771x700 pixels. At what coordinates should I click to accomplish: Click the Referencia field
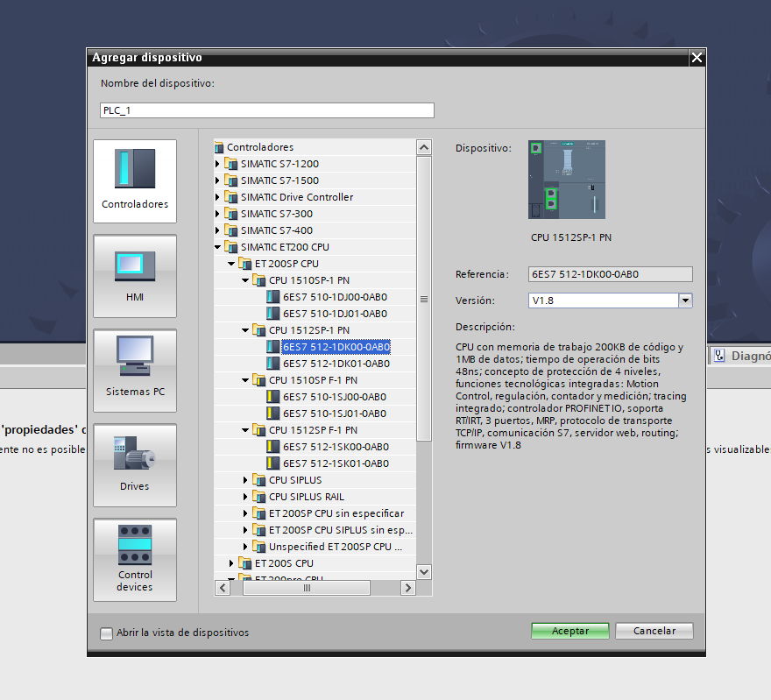point(610,274)
